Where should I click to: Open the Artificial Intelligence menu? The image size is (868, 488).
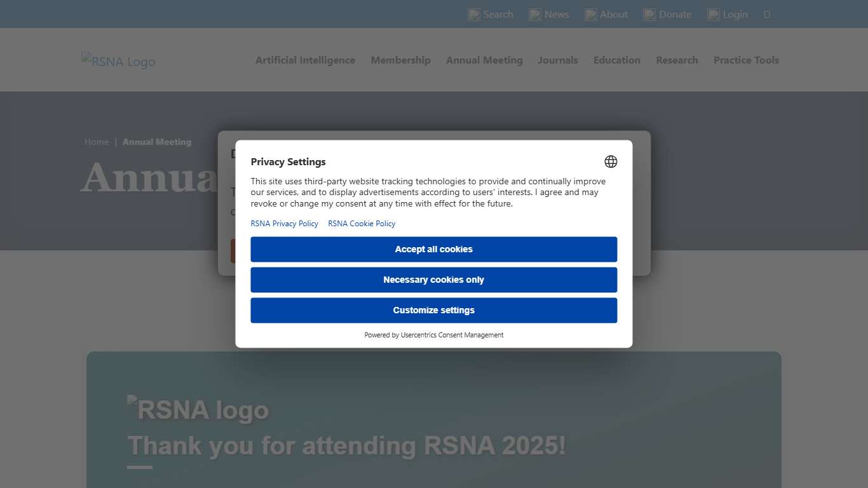[x=305, y=60]
